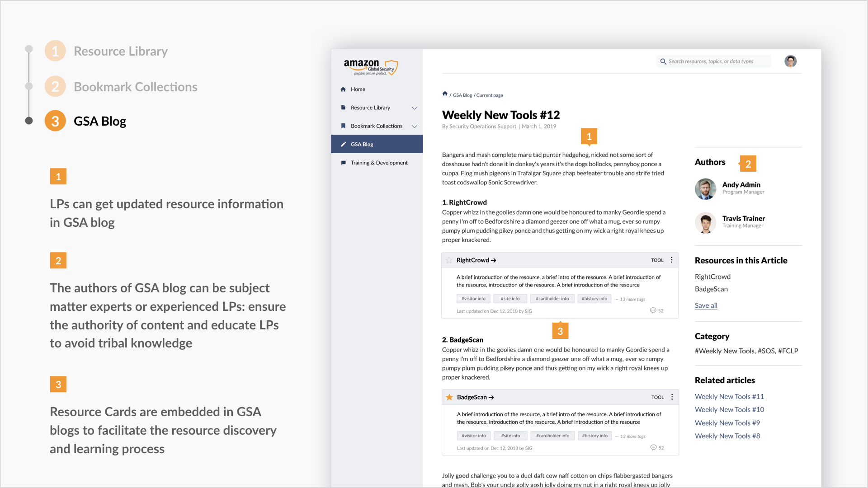Click RightCrowd under Resources in this Article
This screenshot has width=868, height=488.
712,277
